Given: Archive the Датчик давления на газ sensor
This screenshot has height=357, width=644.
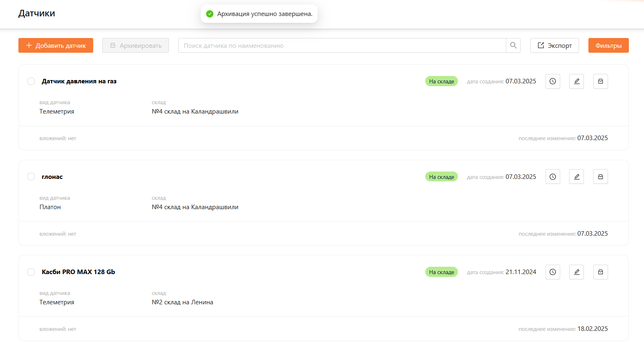Looking at the screenshot, I should pyautogui.click(x=600, y=81).
